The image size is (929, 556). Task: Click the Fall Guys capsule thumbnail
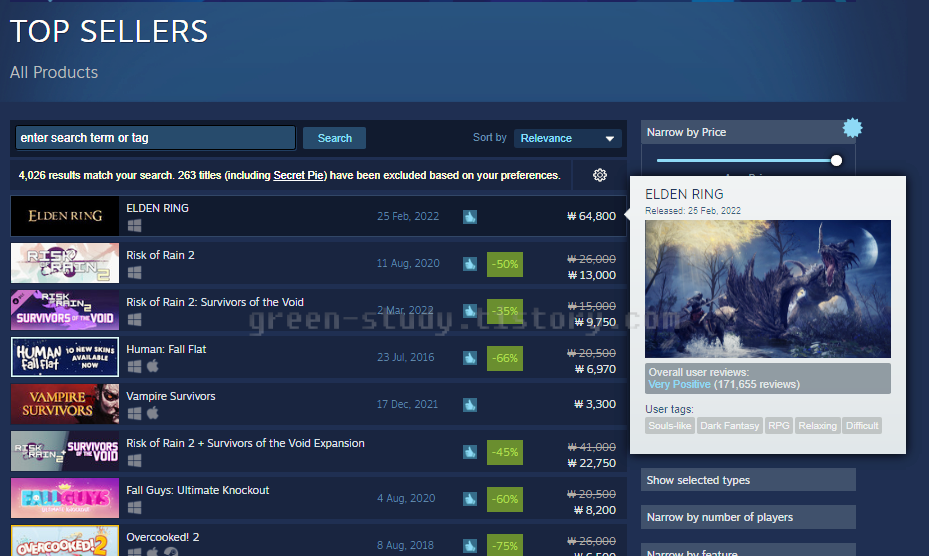click(65, 498)
